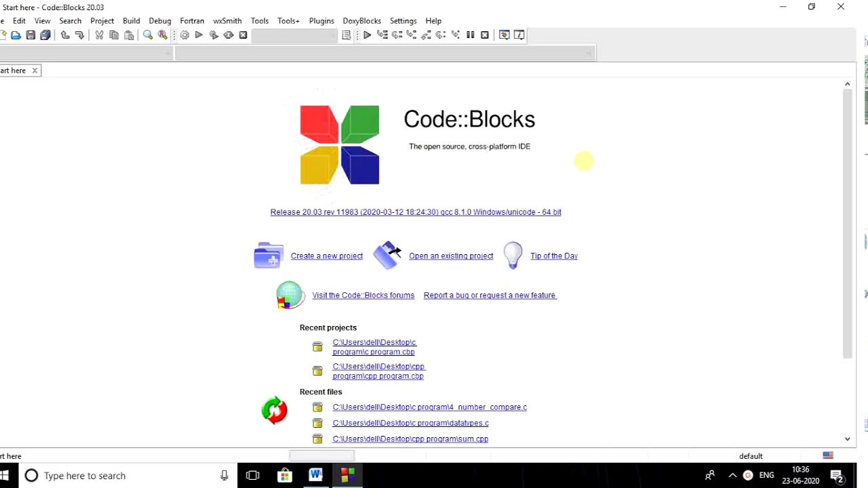Open the View menu
The width and height of the screenshot is (868, 488).
click(x=43, y=21)
